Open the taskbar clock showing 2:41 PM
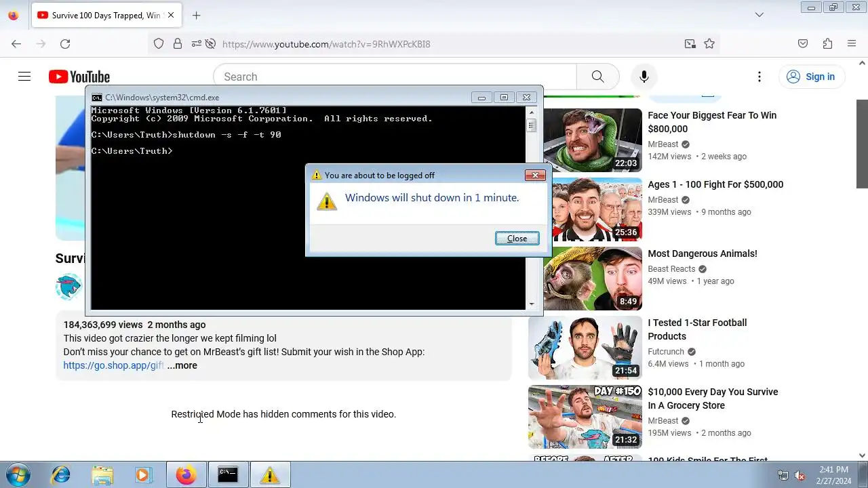The image size is (868, 488). 833,475
